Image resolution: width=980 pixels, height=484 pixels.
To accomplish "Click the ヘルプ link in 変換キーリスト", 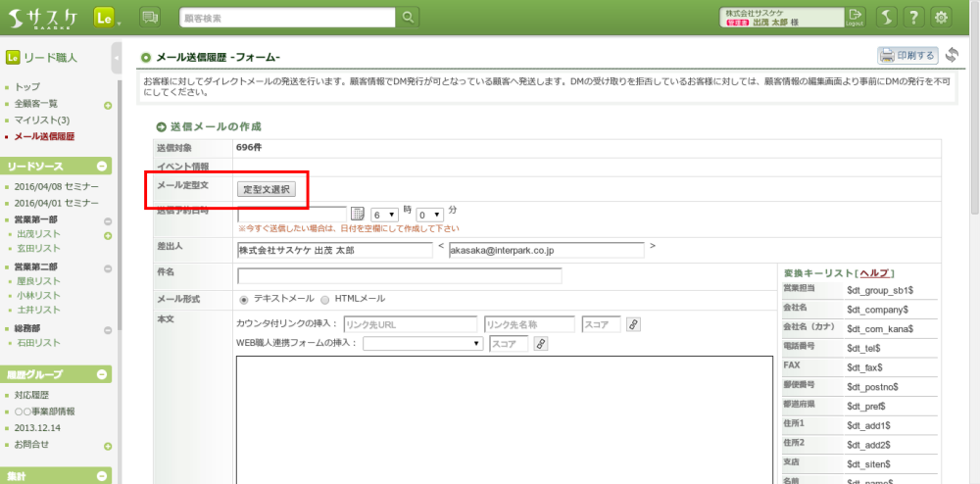I will point(874,272).
